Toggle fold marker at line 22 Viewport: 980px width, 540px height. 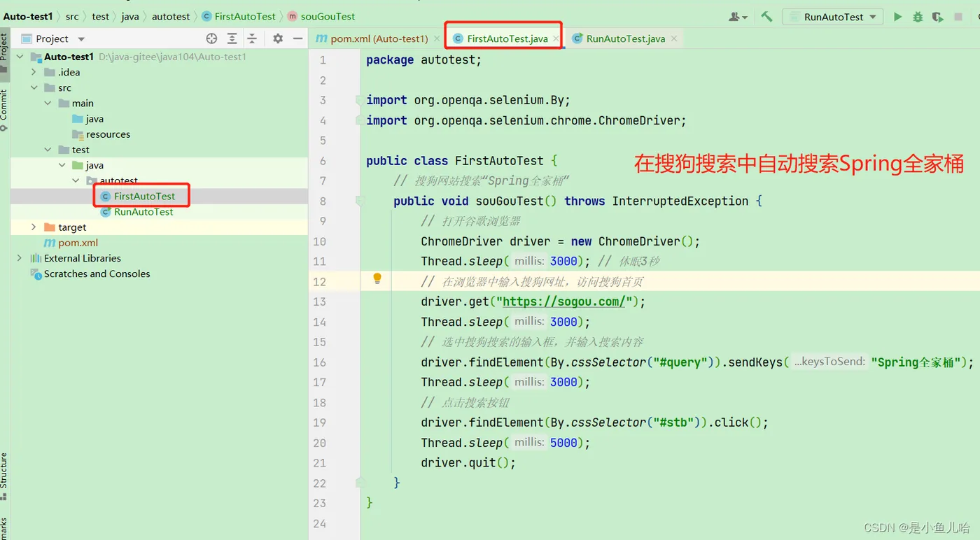click(x=358, y=483)
